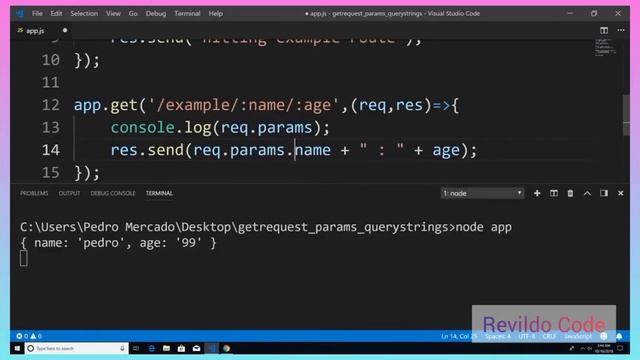640x360 pixels.
Task: Switch to the Debug Console tab
Action: pyautogui.click(x=113, y=193)
